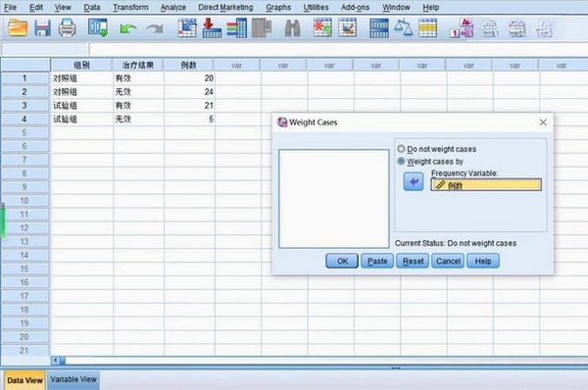Screen dimensions: 588x390
Task: Click Reset button in dialog
Action: coord(413,261)
